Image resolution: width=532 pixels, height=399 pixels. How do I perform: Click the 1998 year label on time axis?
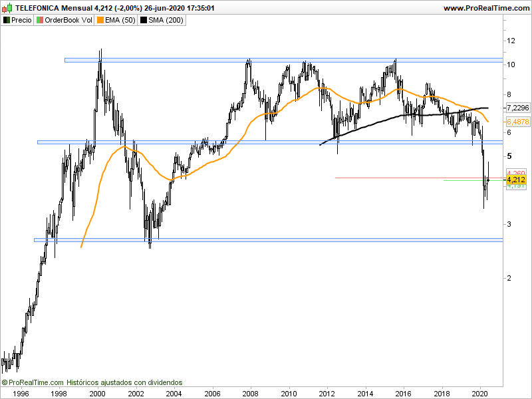[59, 394]
